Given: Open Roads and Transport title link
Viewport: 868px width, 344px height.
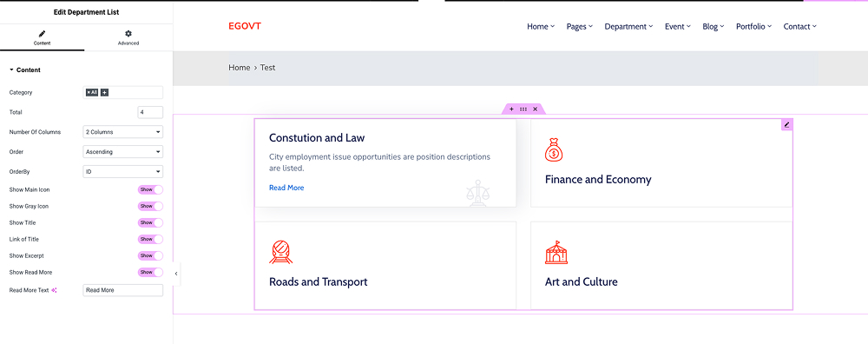Looking at the screenshot, I should pyautogui.click(x=319, y=282).
